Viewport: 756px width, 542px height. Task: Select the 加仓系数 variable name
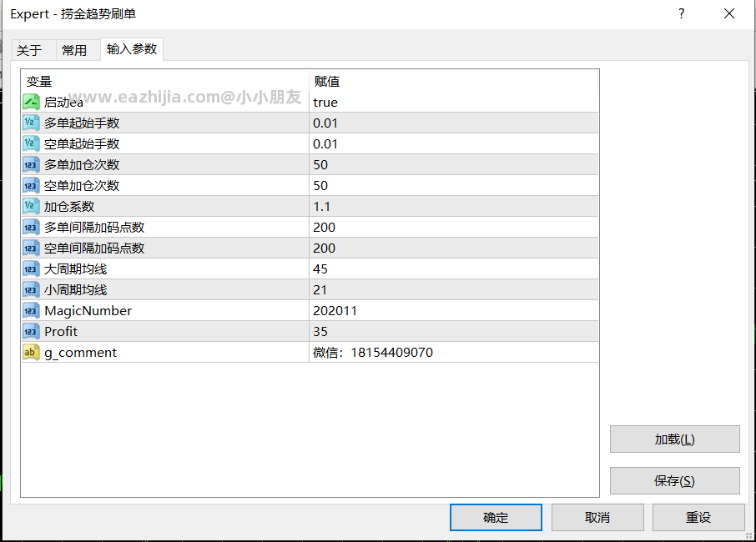(x=69, y=206)
